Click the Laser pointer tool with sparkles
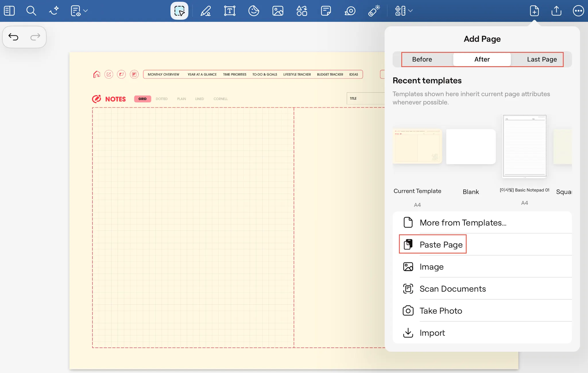588x373 pixels. (x=374, y=11)
